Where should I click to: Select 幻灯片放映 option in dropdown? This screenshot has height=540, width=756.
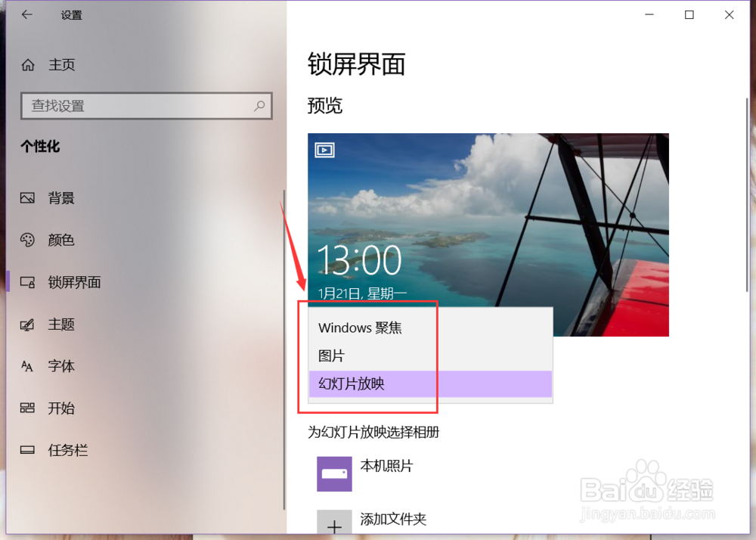coord(430,383)
